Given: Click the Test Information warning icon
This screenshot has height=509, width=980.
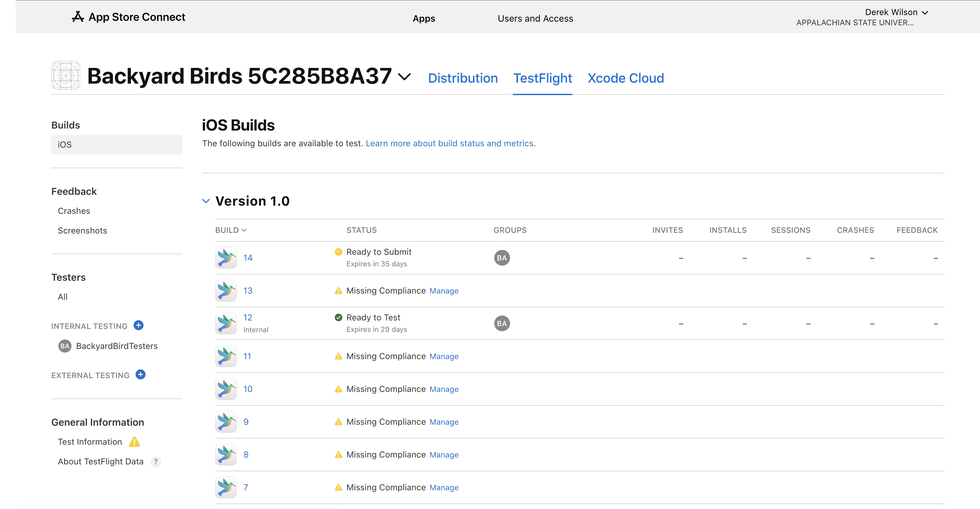Looking at the screenshot, I should [x=134, y=442].
